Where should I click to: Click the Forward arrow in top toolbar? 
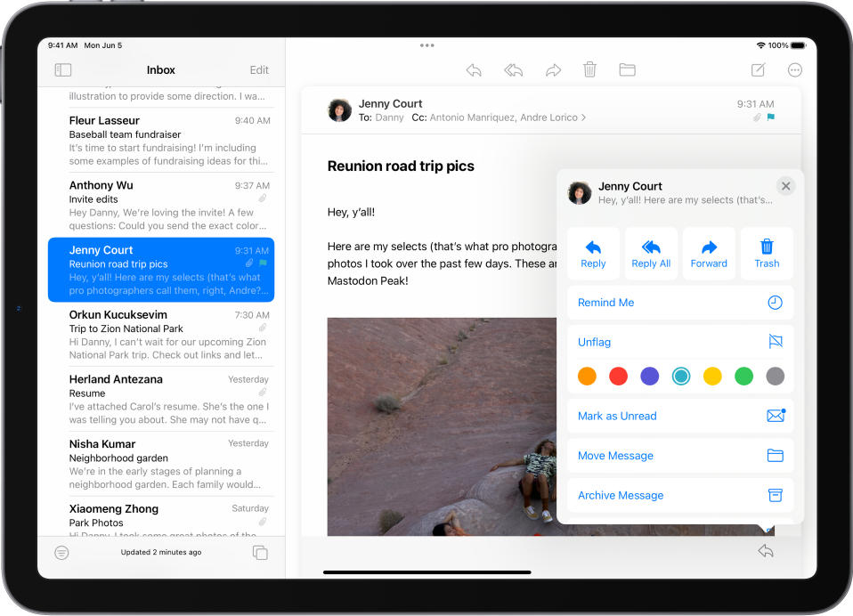[x=553, y=69]
